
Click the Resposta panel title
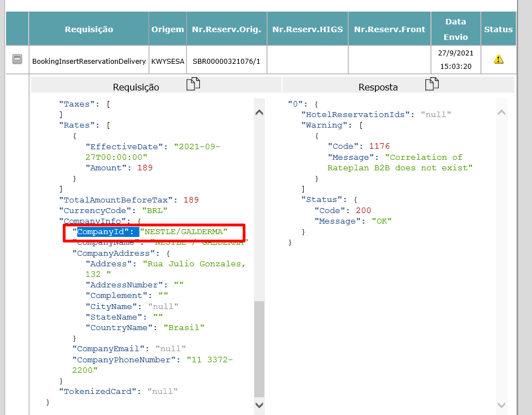tap(378, 87)
